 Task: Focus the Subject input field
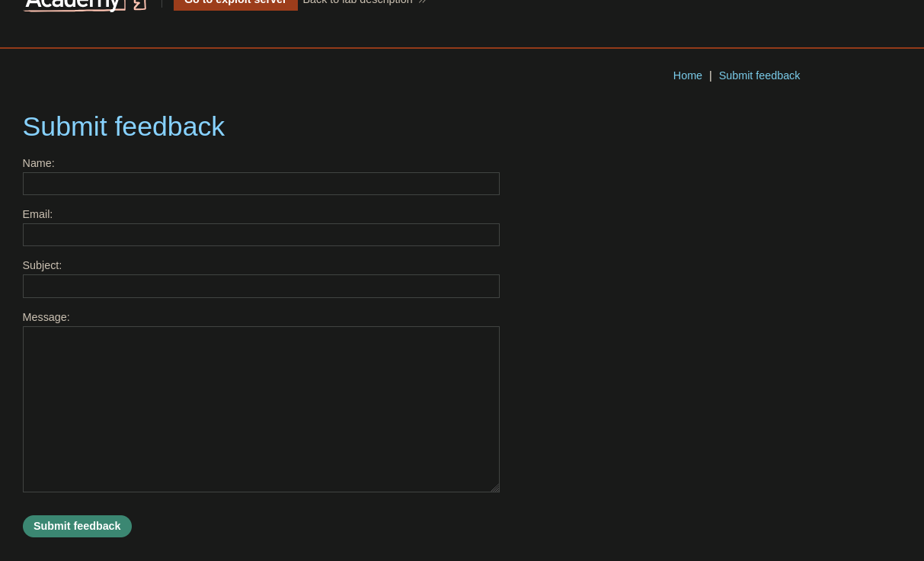261,286
